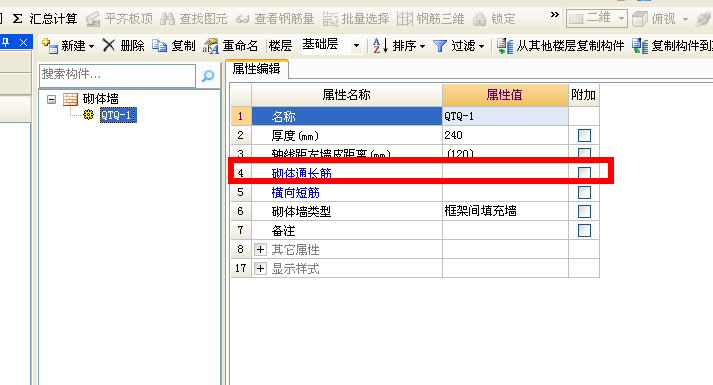Image resolution: width=713 pixels, height=385 pixels.
Task: Edit 名称 value QTQ-1
Action: point(505,116)
